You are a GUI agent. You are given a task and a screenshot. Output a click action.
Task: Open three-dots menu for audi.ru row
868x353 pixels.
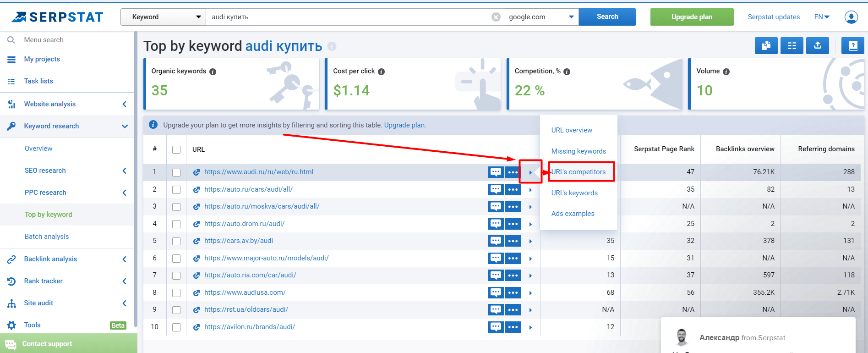pyautogui.click(x=513, y=172)
